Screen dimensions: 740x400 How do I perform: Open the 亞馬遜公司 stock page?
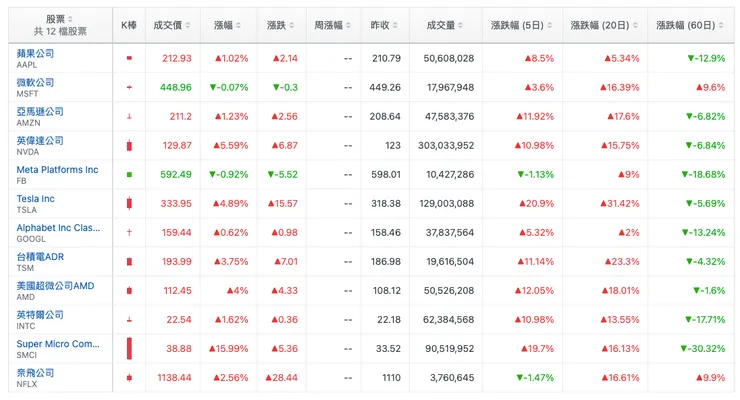click(x=40, y=111)
